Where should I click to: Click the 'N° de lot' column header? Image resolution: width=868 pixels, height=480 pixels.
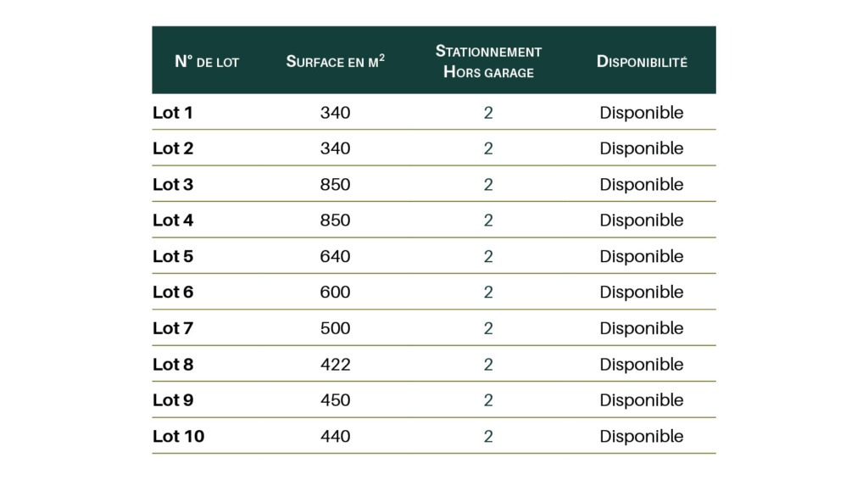pos(207,61)
